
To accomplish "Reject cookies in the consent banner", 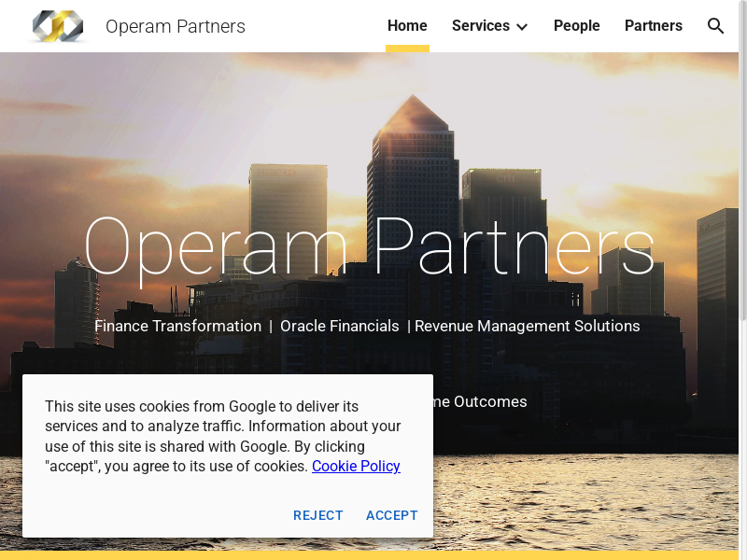I will [x=318, y=515].
